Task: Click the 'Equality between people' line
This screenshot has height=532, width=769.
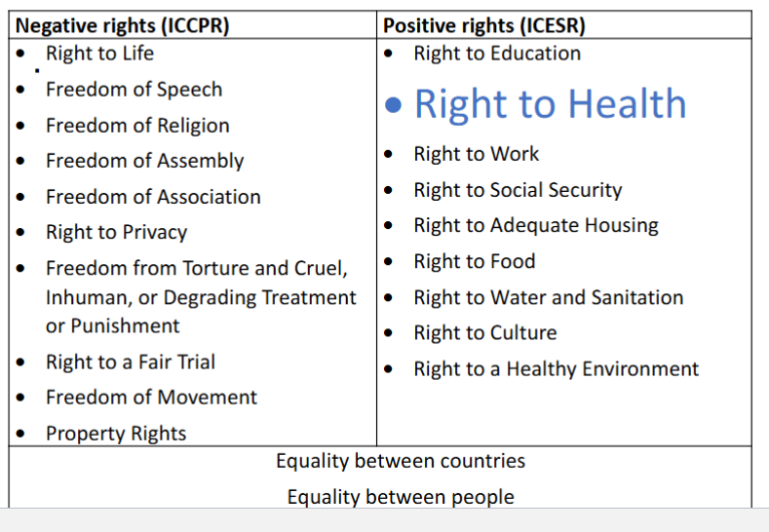Action: coord(401,497)
